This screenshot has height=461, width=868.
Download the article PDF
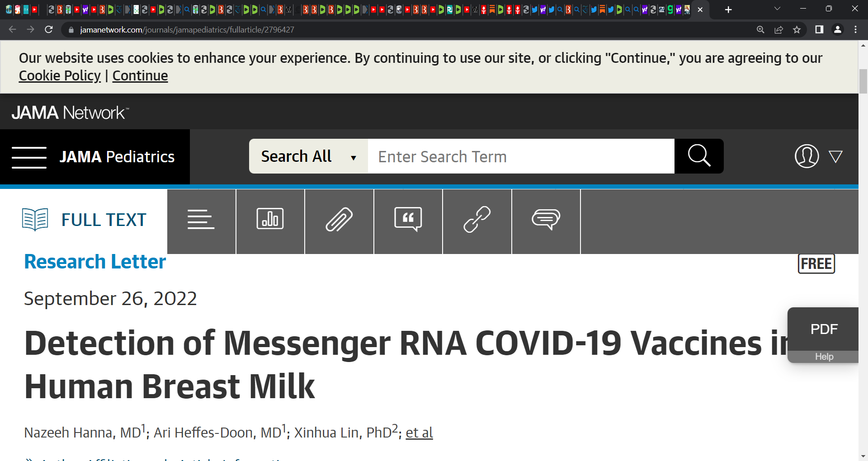tap(824, 329)
